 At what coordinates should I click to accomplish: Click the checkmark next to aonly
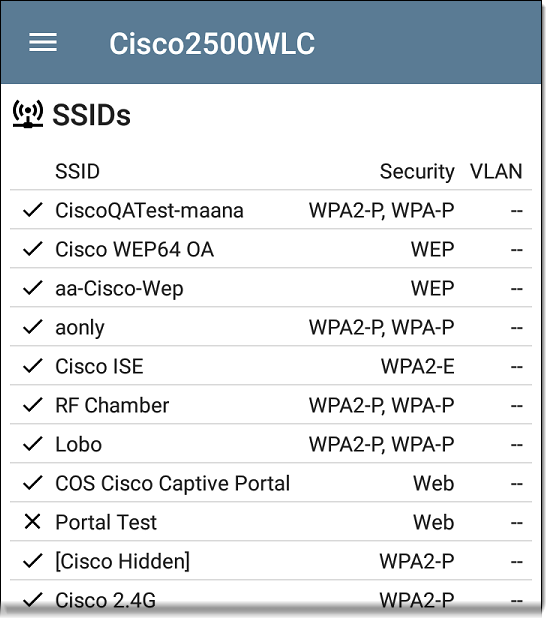pos(32,327)
